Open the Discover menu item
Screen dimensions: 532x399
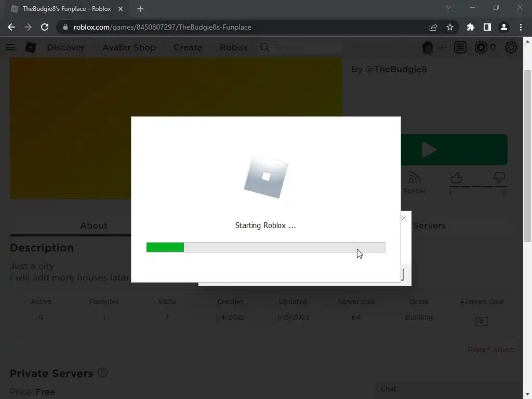(x=66, y=47)
